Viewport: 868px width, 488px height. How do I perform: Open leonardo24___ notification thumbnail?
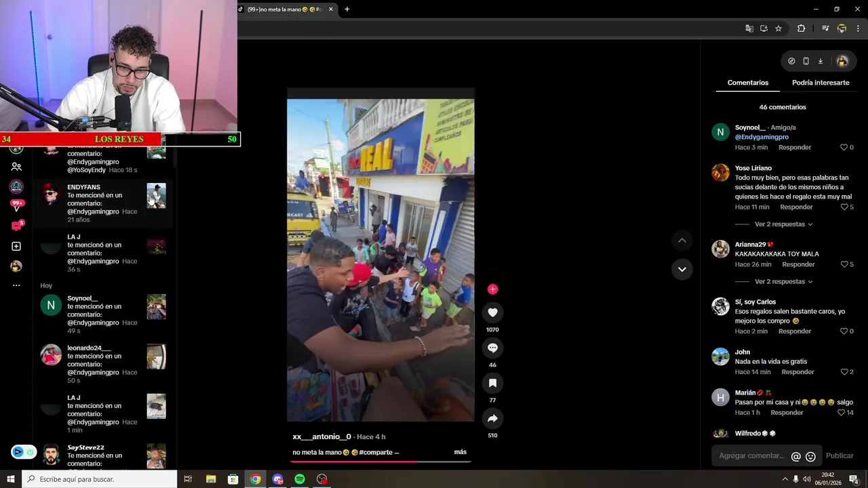(x=156, y=357)
